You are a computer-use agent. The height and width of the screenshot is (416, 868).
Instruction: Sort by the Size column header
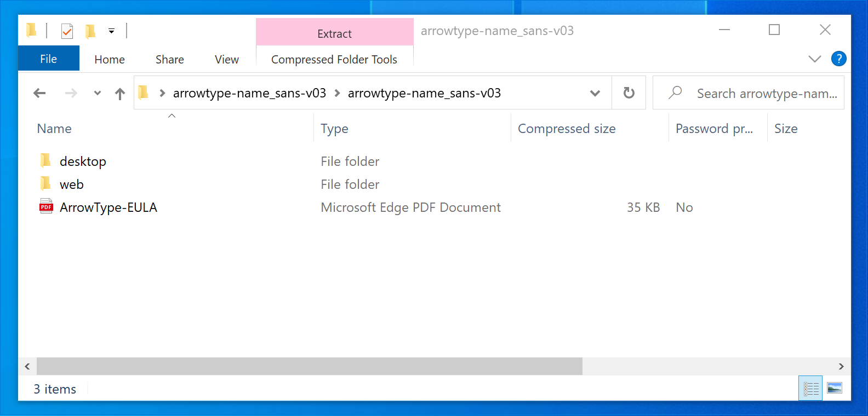tap(786, 129)
